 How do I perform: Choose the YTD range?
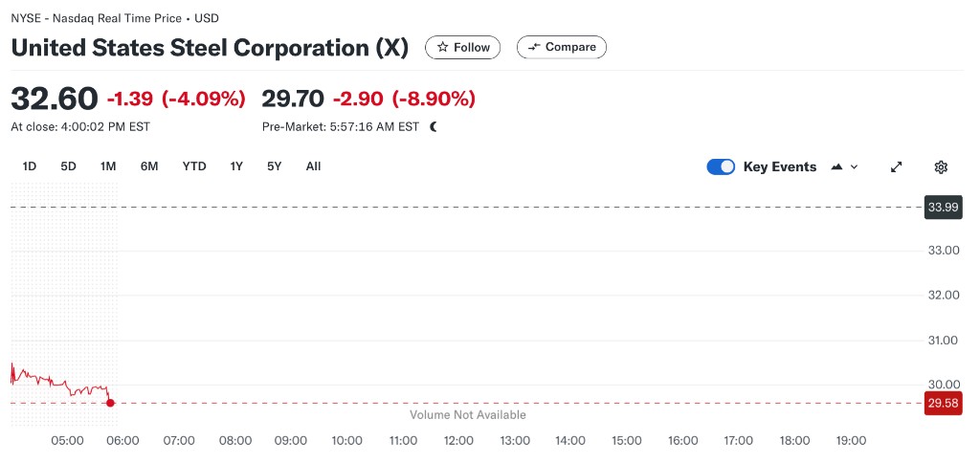[x=194, y=166]
